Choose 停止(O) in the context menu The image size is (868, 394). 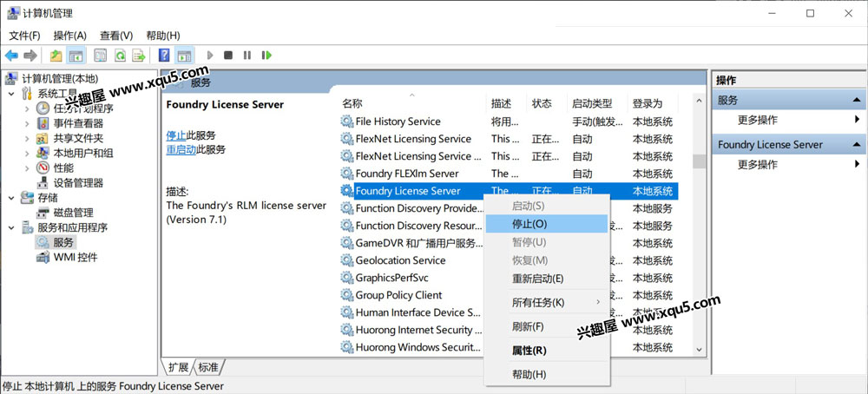546,224
